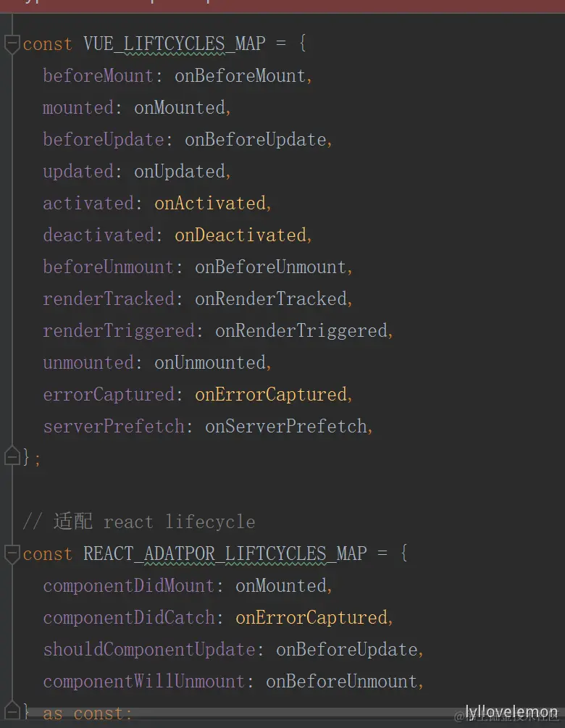Click the onServerPrefetch value

[286, 426]
